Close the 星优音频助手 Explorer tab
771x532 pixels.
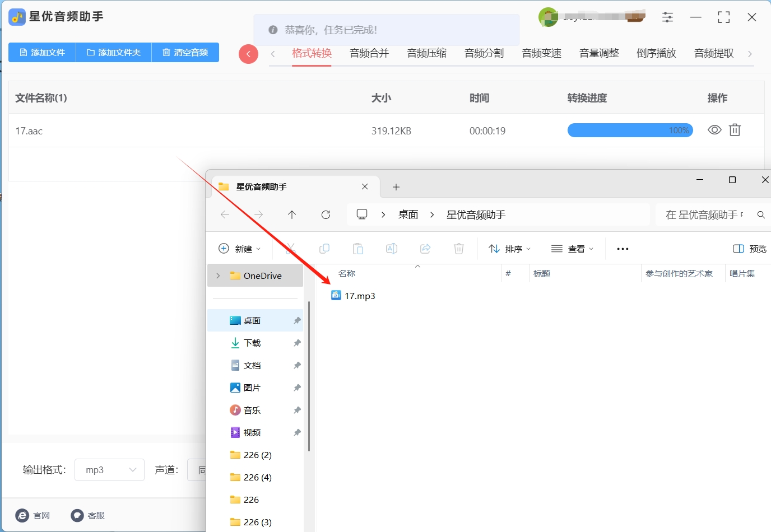coord(365,186)
